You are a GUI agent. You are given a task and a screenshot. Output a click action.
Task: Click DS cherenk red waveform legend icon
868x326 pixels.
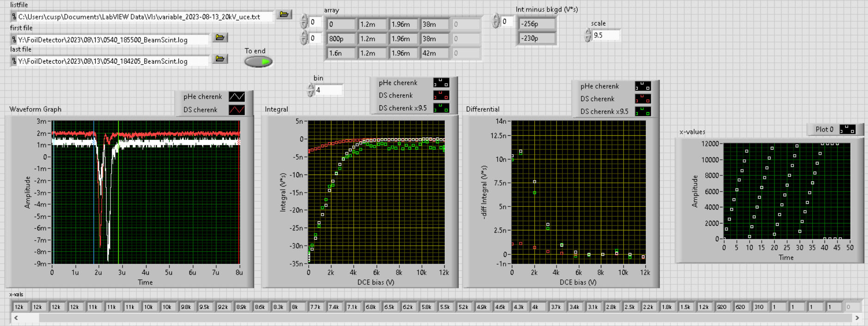(237, 110)
